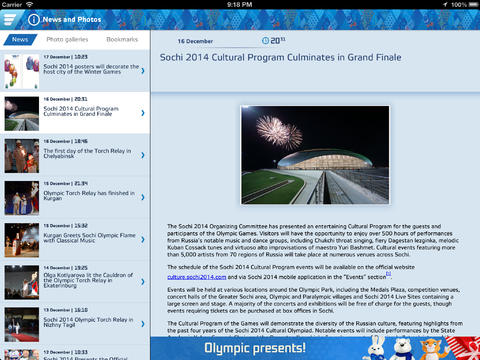Select the article title Cultural Program Culminates

(x=280, y=57)
